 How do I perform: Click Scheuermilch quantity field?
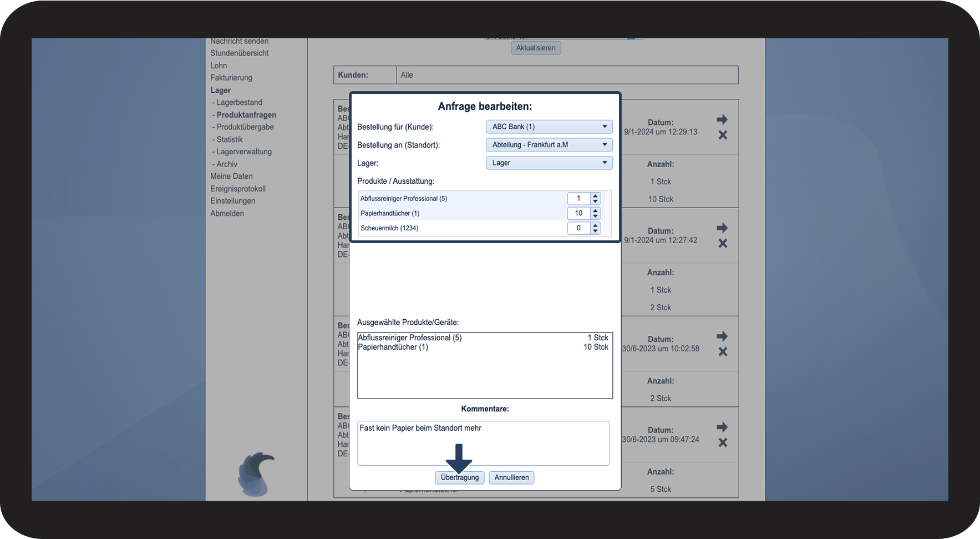pyautogui.click(x=578, y=228)
